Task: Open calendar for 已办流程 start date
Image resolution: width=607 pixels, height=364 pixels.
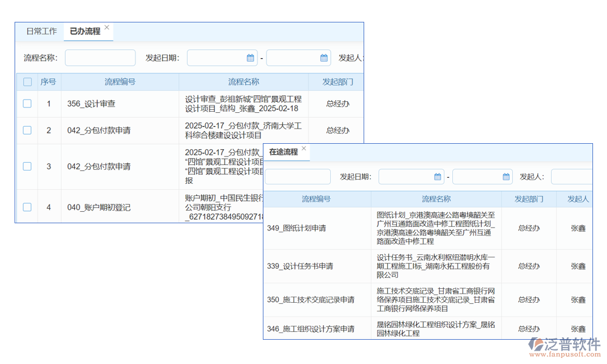Action: coord(250,58)
